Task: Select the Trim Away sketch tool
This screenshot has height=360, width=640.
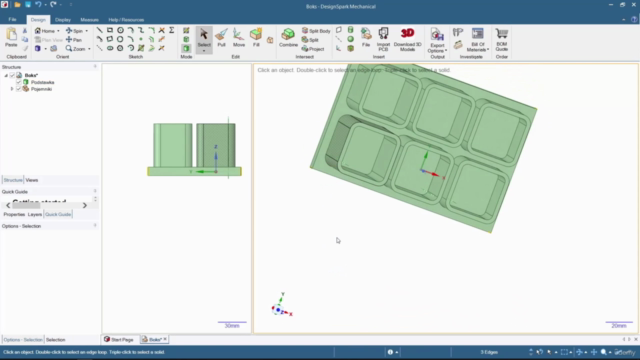Action: pyautogui.click(x=162, y=31)
